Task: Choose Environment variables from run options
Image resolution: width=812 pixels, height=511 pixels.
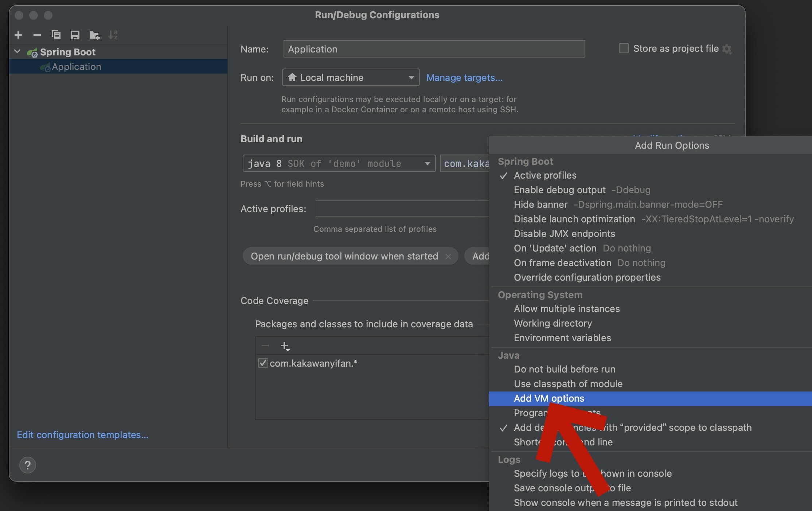Action: 562,338
